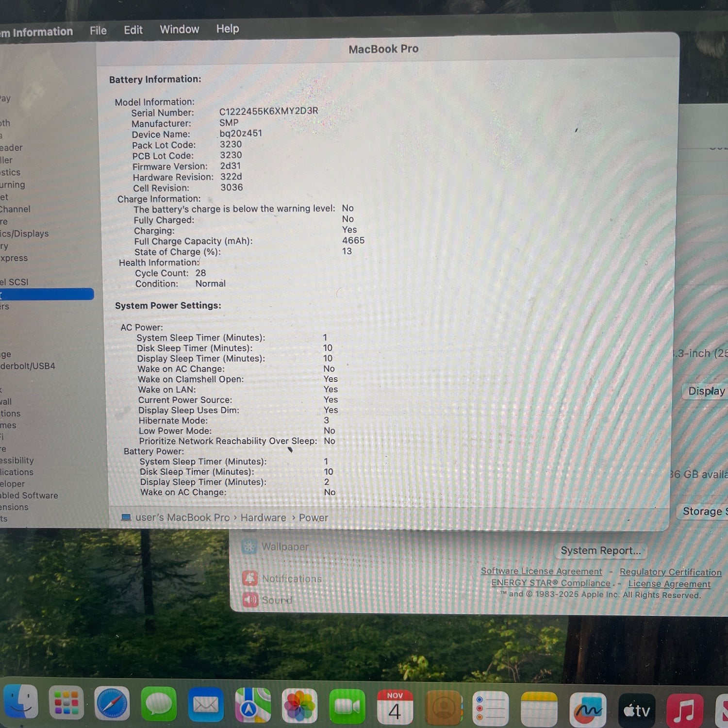Select Wallpaper in the settings sidebar
This screenshot has height=728, width=728.
(284, 546)
